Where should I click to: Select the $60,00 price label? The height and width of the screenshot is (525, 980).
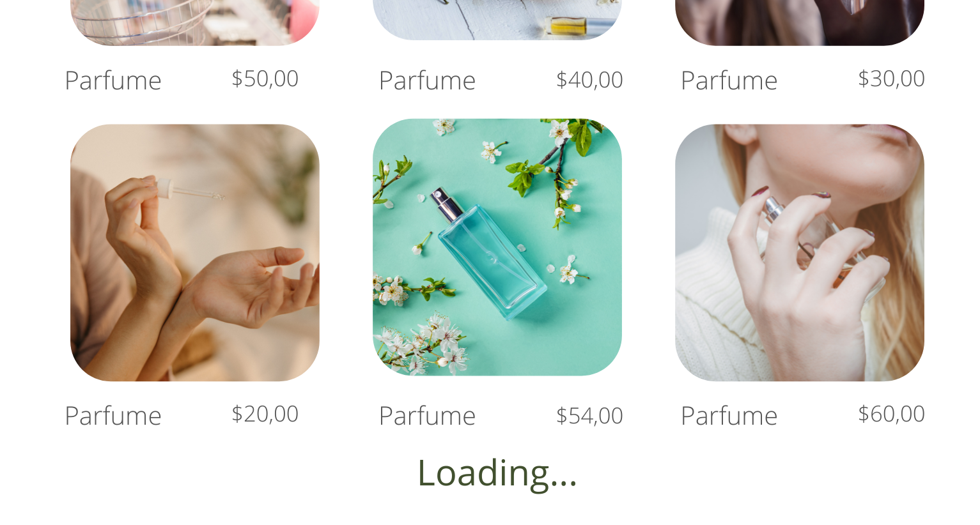pyautogui.click(x=891, y=414)
